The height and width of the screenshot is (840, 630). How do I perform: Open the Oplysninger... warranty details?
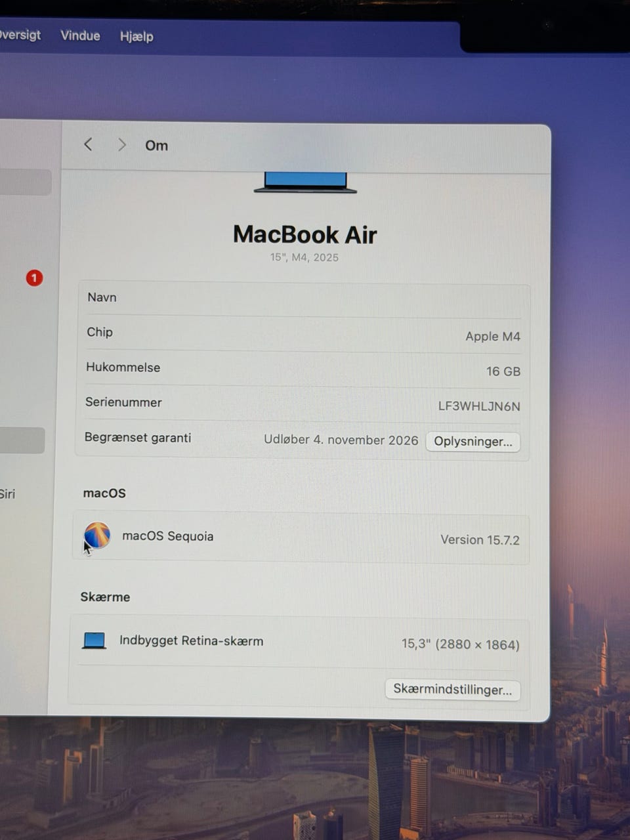pyautogui.click(x=473, y=442)
